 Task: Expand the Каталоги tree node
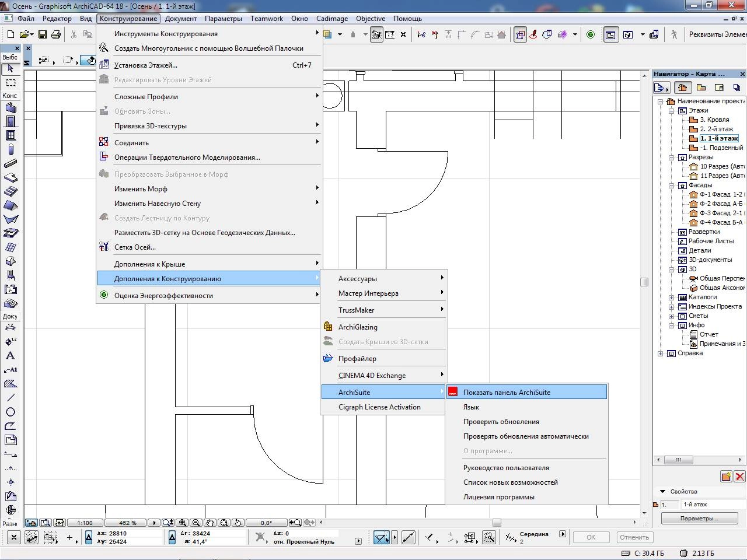672,297
